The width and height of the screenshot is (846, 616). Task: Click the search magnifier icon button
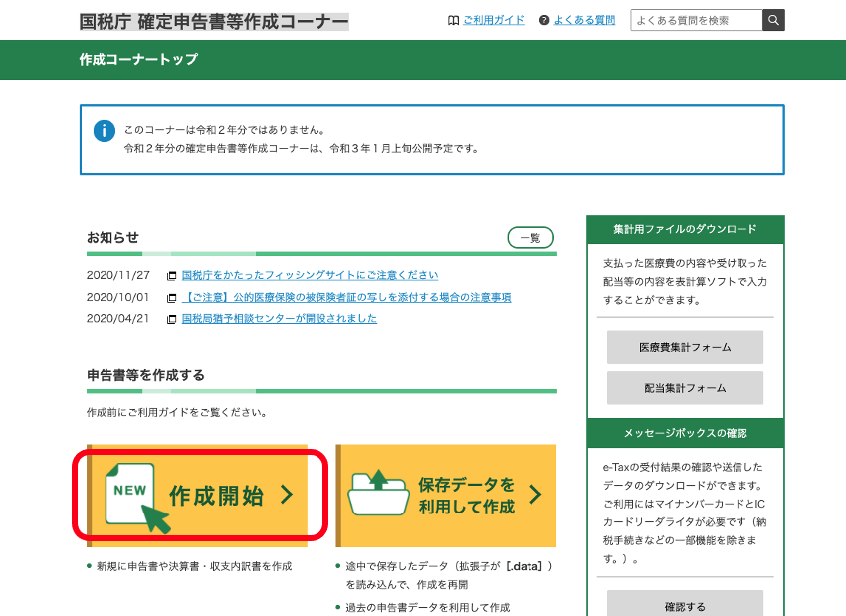click(x=773, y=20)
